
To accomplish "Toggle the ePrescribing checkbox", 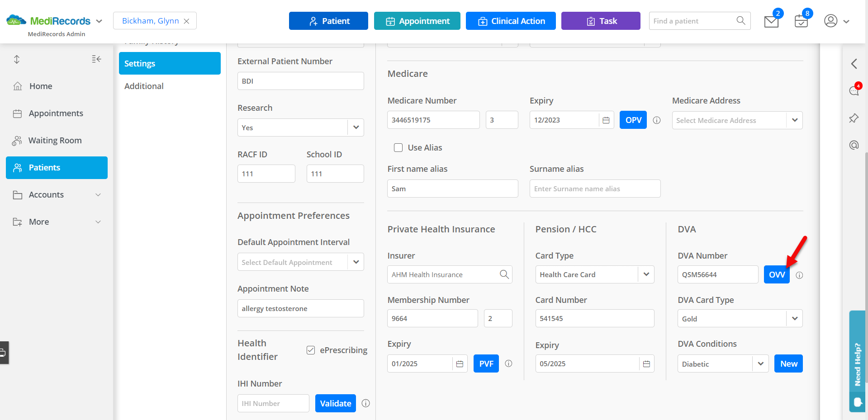I will pyautogui.click(x=311, y=350).
